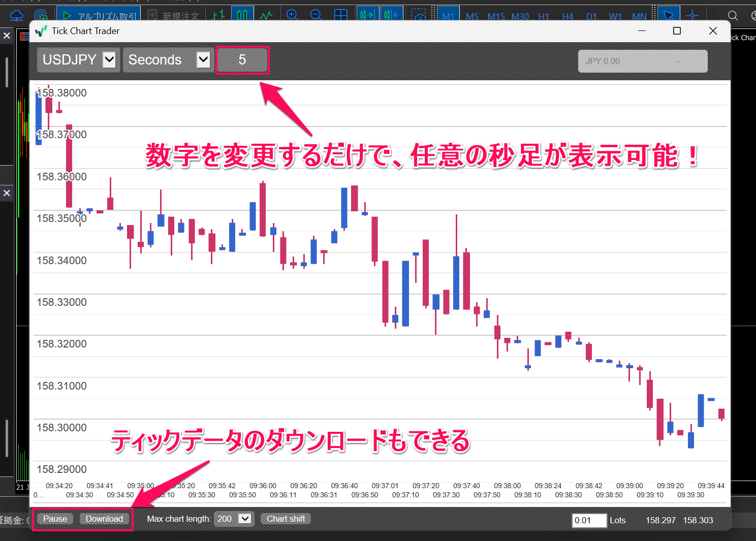This screenshot has width=756, height=541.
Task: Click the Pause button
Action: click(54, 519)
